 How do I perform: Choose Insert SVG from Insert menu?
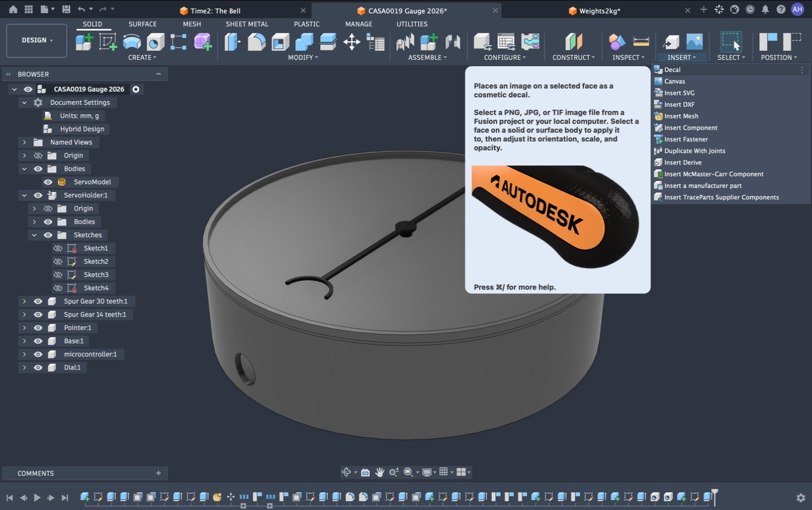coord(679,93)
